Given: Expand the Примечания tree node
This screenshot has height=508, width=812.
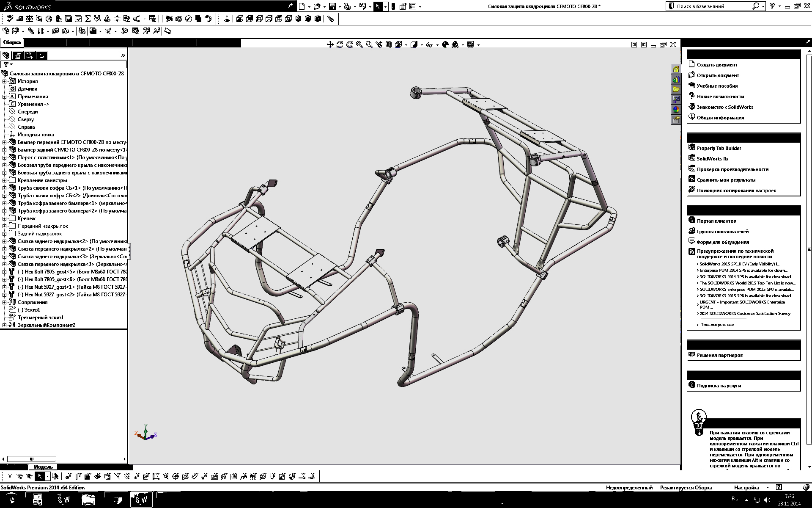Looking at the screenshot, I should (x=5, y=97).
